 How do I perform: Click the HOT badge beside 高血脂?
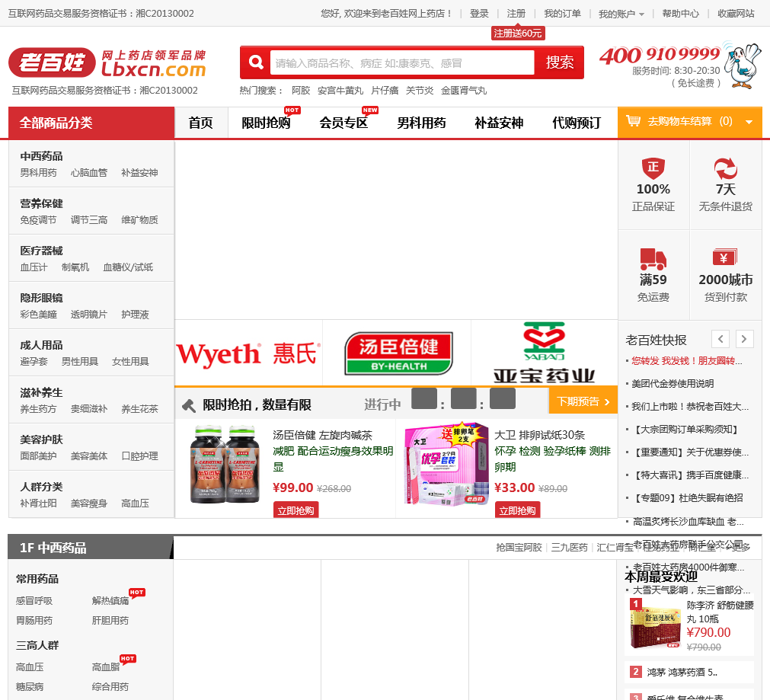point(128,659)
